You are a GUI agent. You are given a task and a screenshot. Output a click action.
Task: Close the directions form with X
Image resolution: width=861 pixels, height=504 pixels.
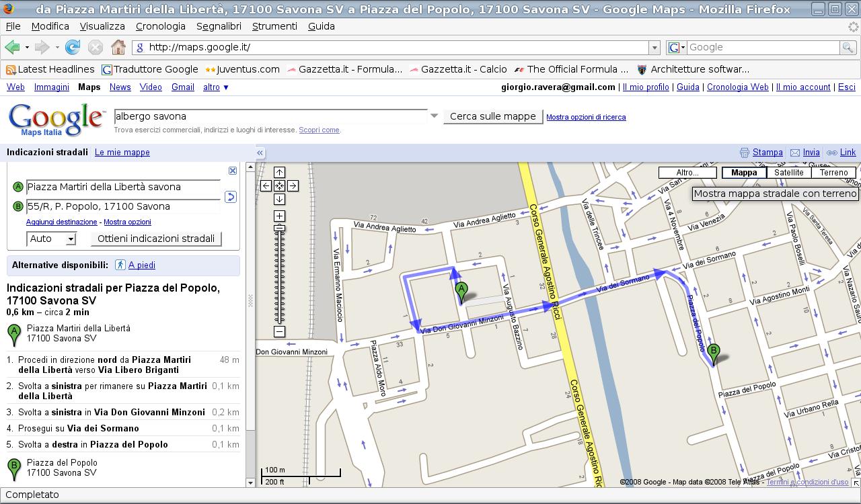[x=233, y=171]
